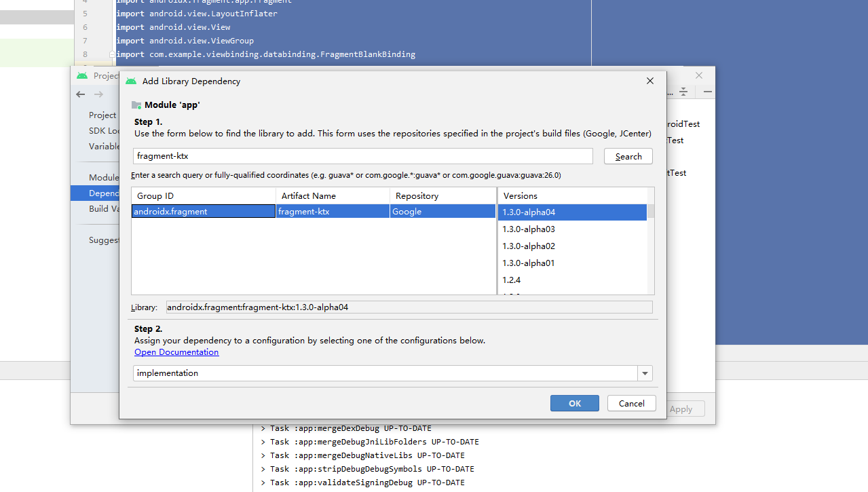Click Android icon of Project Structure window
This screenshot has height=492, width=868.
click(82, 75)
